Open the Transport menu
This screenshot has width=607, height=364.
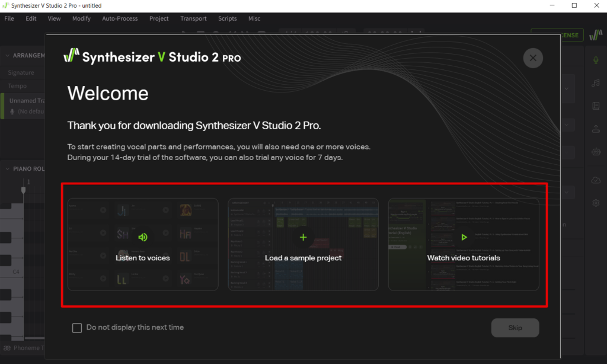[193, 18]
